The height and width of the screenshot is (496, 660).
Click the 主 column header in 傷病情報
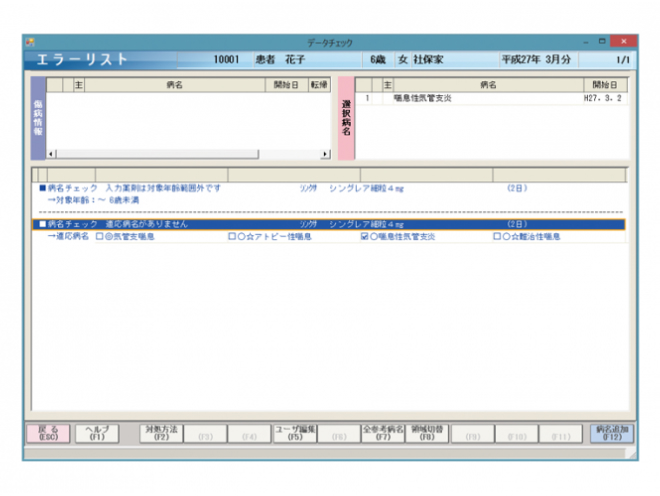coord(79,85)
